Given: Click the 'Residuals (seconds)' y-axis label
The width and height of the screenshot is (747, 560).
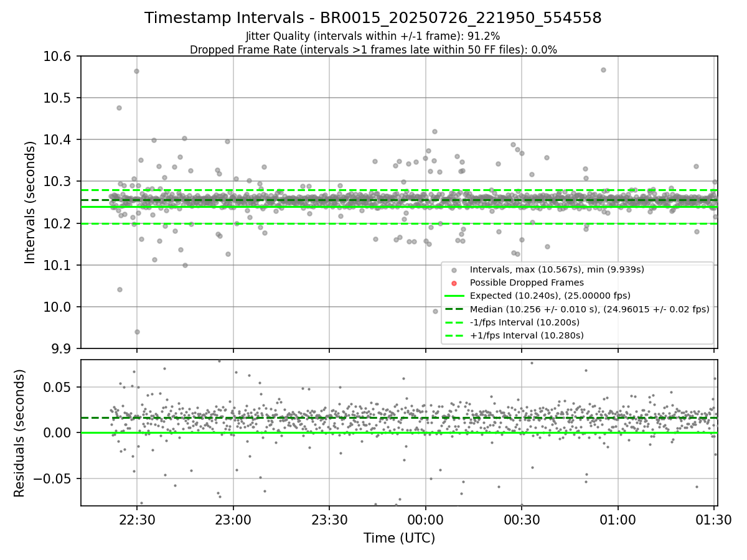Looking at the screenshot, I should (19, 433).
